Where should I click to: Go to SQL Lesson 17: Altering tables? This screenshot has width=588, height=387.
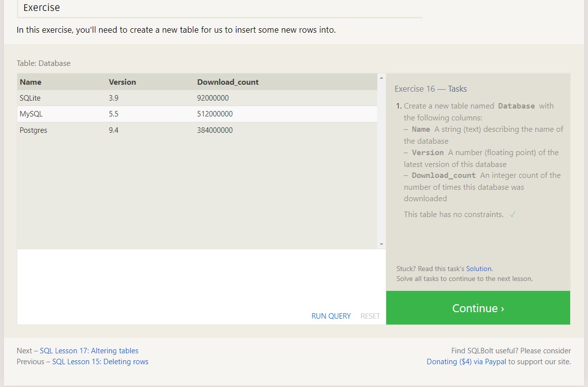(x=89, y=351)
